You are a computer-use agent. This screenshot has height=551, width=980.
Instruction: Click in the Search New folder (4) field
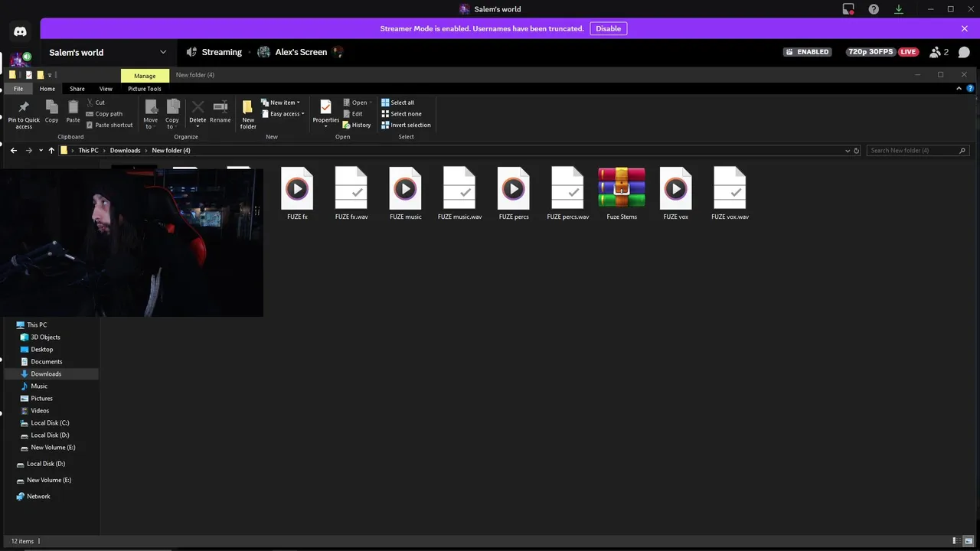point(919,151)
